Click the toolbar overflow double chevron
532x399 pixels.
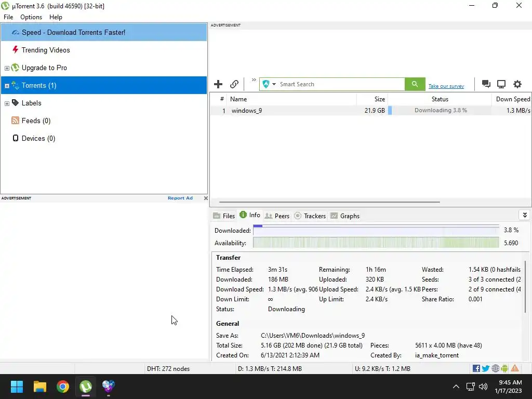point(254,80)
